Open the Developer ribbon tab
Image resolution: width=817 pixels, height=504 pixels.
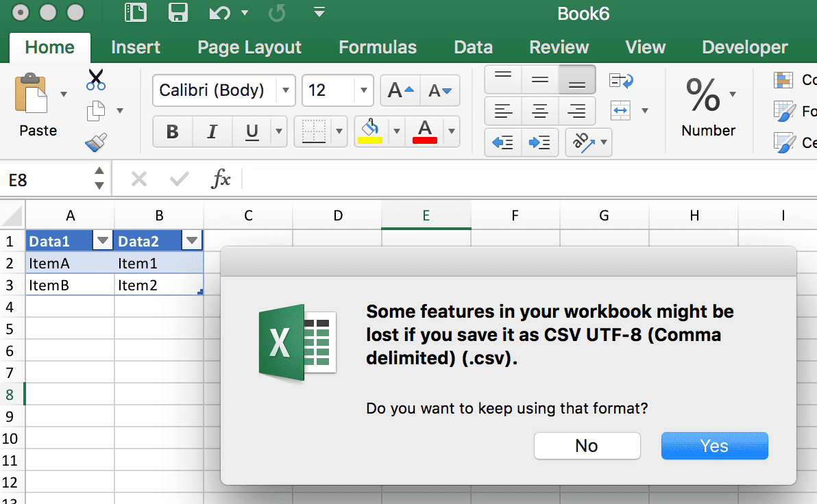[x=744, y=47]
